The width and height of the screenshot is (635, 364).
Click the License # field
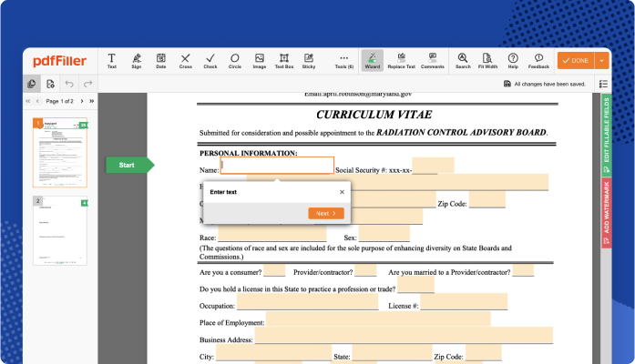tap(464, 302)
